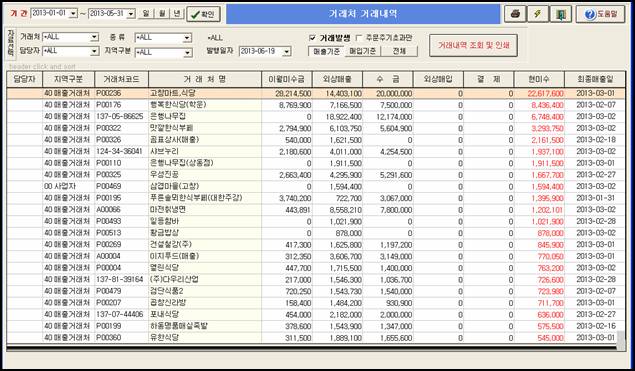Open the 지역구분 ALL dropdown
Screen dimensions: 635x371
tap(187, 53)
